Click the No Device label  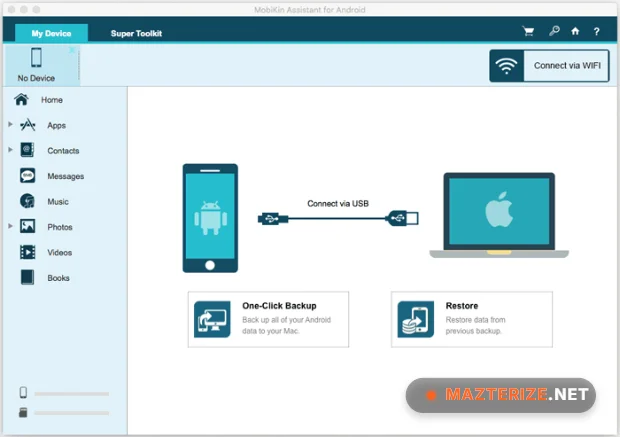tap(36, 78)
